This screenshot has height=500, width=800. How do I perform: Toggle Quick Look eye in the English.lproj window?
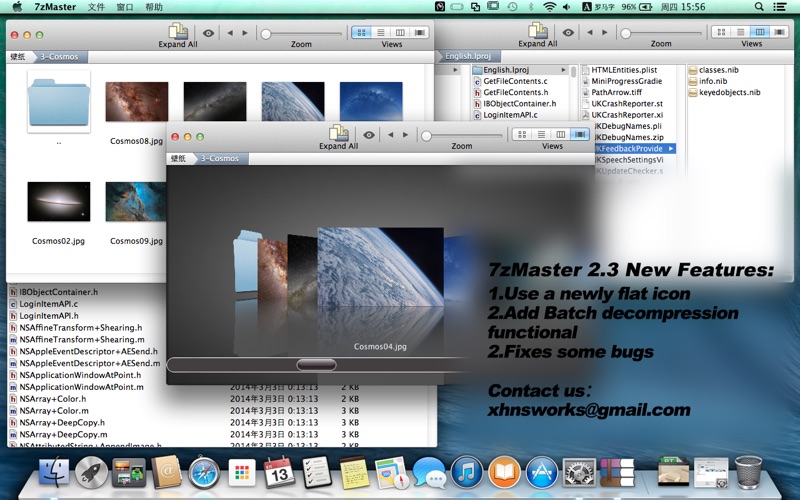(568, 33)
